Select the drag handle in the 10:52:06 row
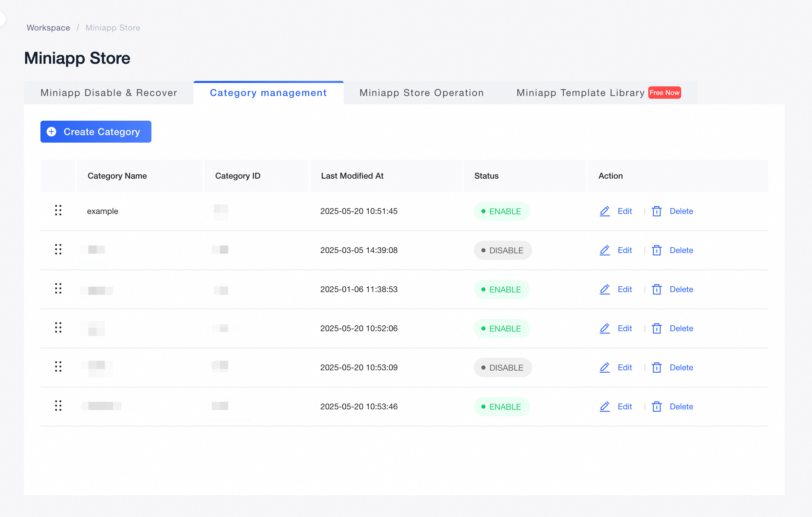Screen dimensions: 812x517 click(x=58, y=327)
